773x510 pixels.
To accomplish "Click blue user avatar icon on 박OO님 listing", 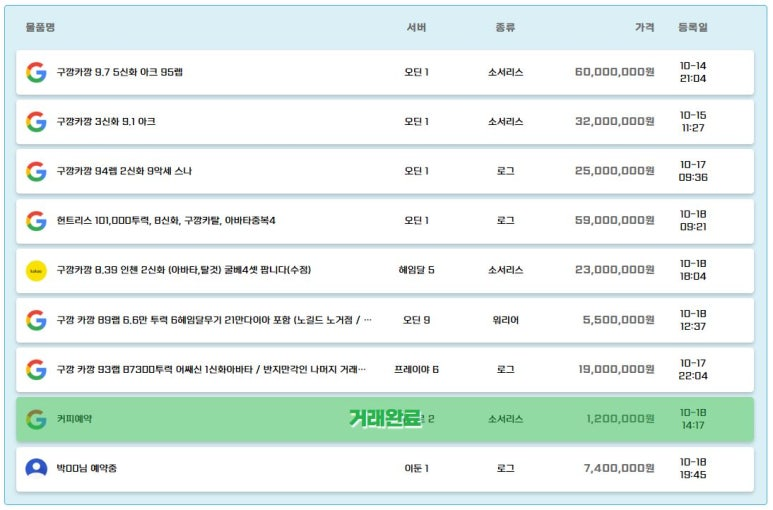I will [x=36, y=469].
